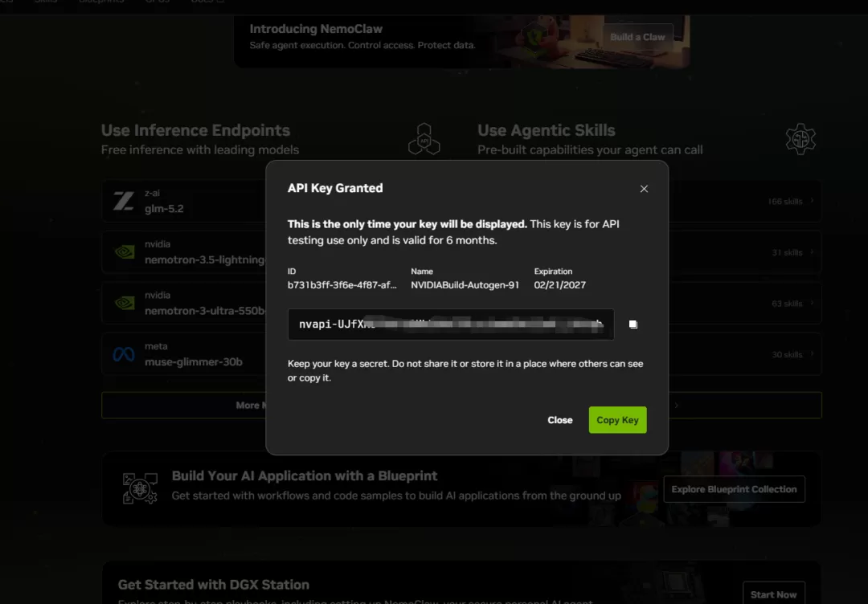Expand the 30 skills row chevron
Image resolution: width=868 pixels, height=604 pixels.
tap(812, 354)
